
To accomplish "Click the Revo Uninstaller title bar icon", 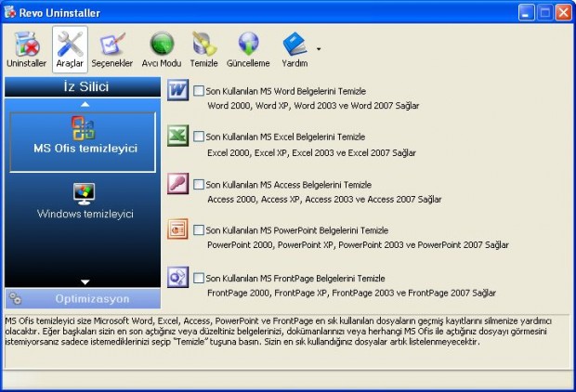I will coord(10,12).
